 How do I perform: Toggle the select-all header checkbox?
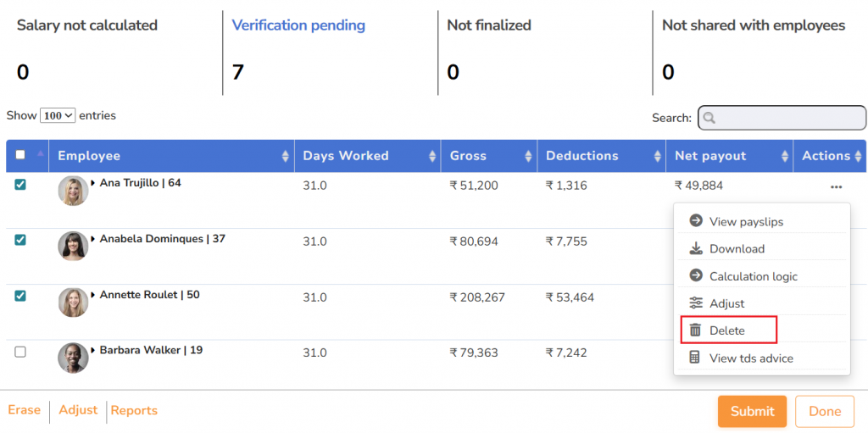coord(20,155)
